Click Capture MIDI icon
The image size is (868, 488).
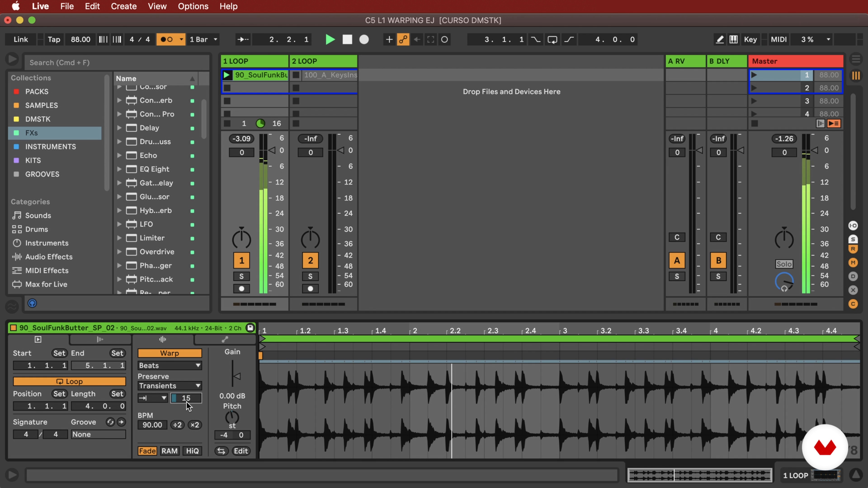tap(431, 39)
